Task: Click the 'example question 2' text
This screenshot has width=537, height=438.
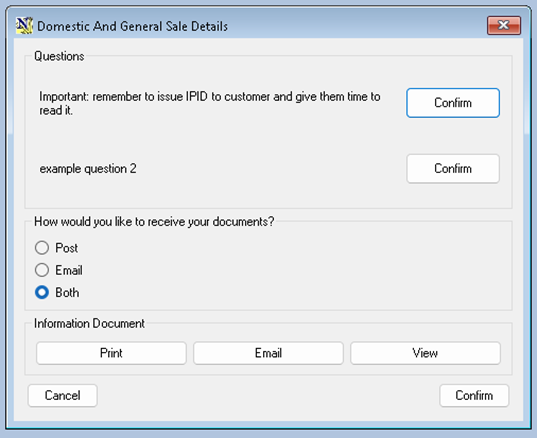Action: pos(88,168)
